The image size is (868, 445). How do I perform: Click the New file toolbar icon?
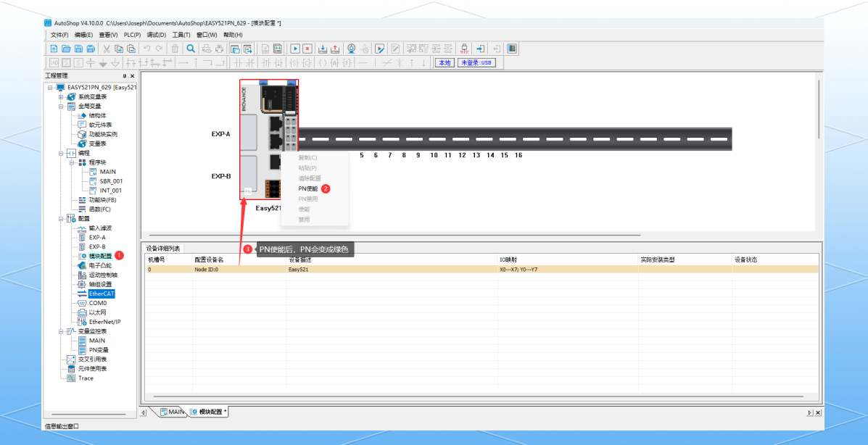(54, 49)
